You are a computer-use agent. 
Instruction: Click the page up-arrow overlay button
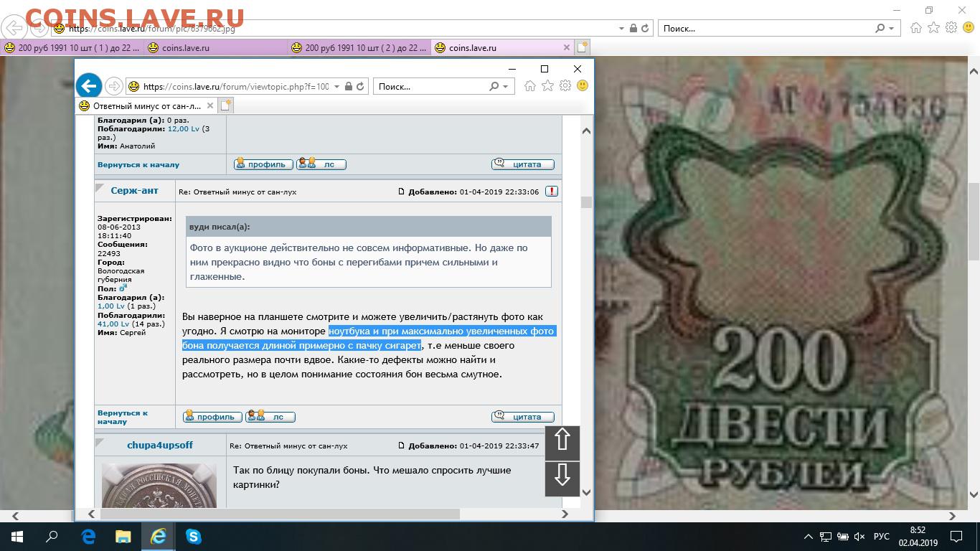[562, 442]
